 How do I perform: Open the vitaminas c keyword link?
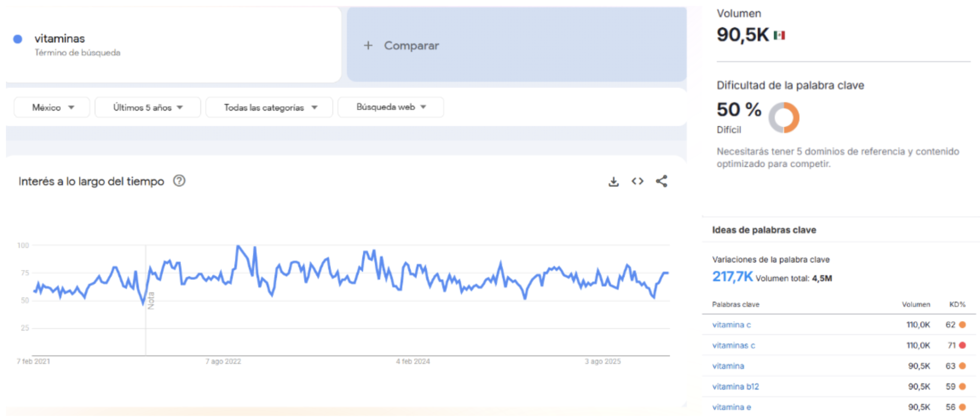[733, 345]
